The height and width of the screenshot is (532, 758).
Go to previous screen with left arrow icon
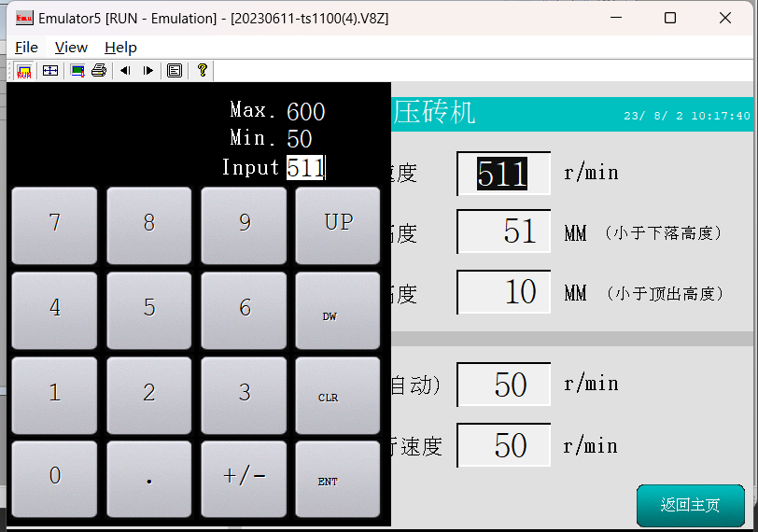[x=125, y=71]
